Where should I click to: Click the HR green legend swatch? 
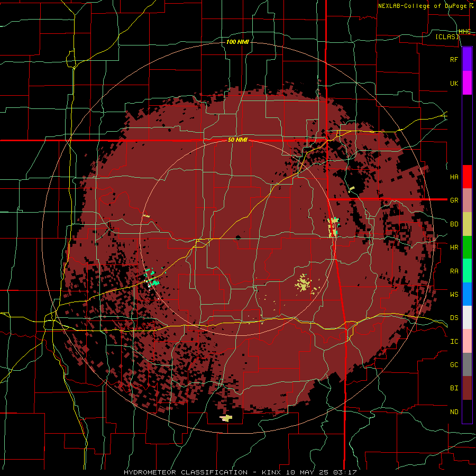(x=467, y=248)
